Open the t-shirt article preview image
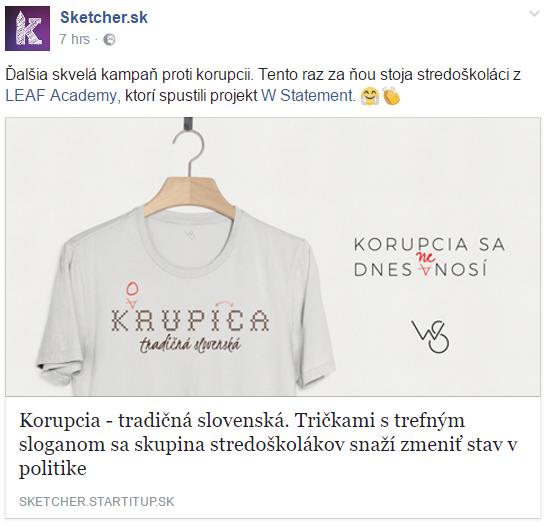 pyautogui.click(x=273, y=257)
